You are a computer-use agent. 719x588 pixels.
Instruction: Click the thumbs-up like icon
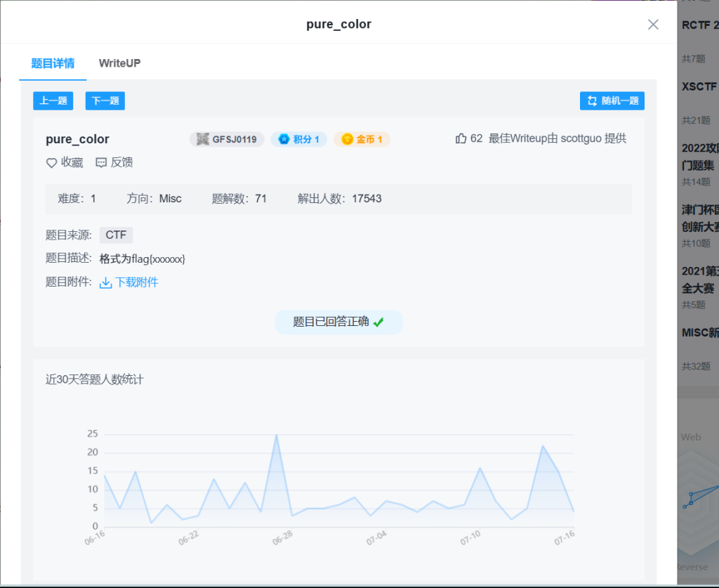(461, 138)
